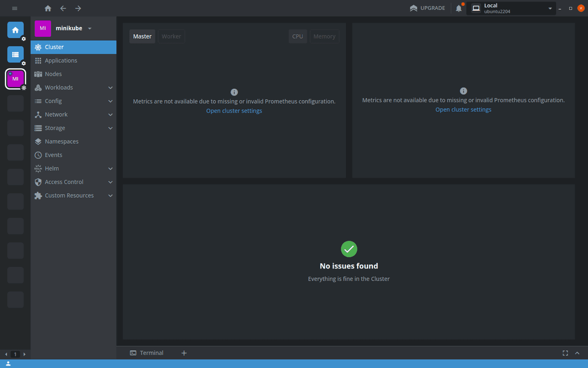Open the hamburger menu icon
The width and height of the screenshot is (588, 368).
coord(15,8)
